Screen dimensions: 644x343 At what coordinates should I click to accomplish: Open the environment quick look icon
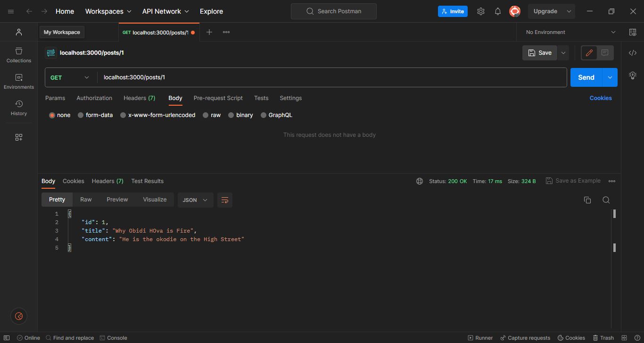633,32
